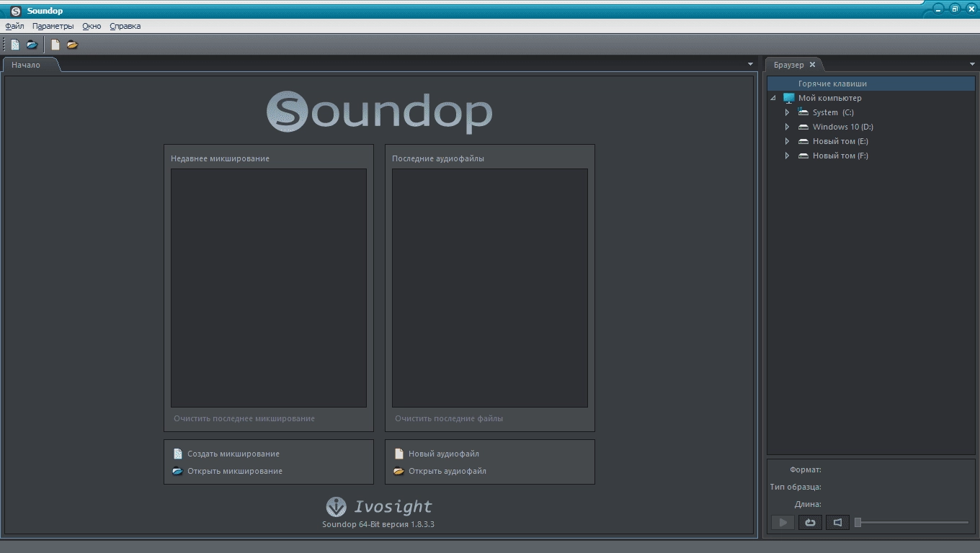Open the Окно menu
The image size is (980, 553).
(92, 26)
